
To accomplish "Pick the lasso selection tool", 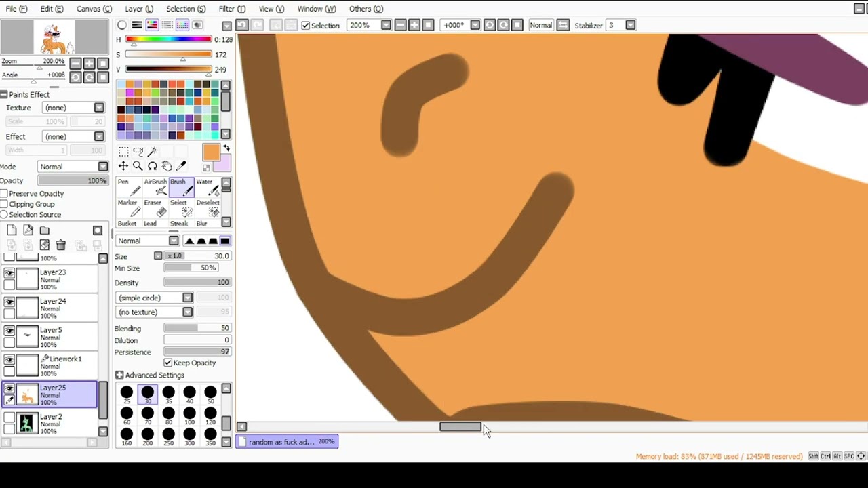I will (138, 152).
